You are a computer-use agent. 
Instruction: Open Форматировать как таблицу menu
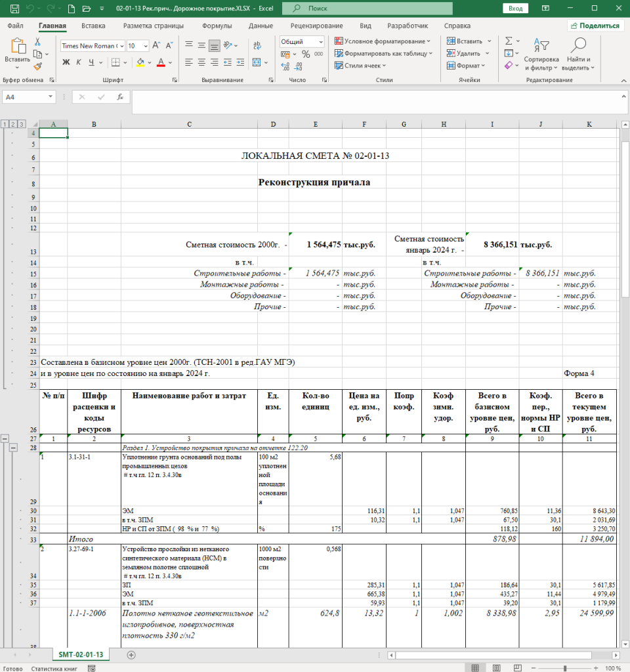(x=383, y=54)
